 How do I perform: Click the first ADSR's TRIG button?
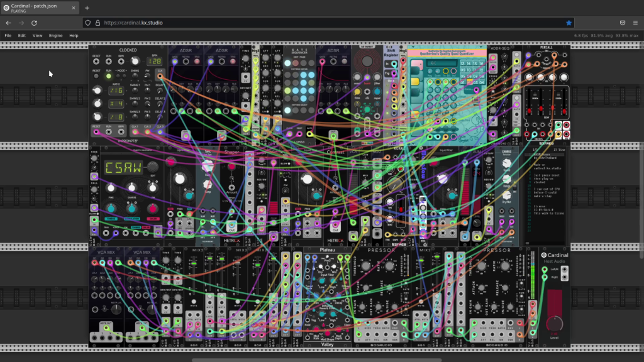click(x=197, y=62)
